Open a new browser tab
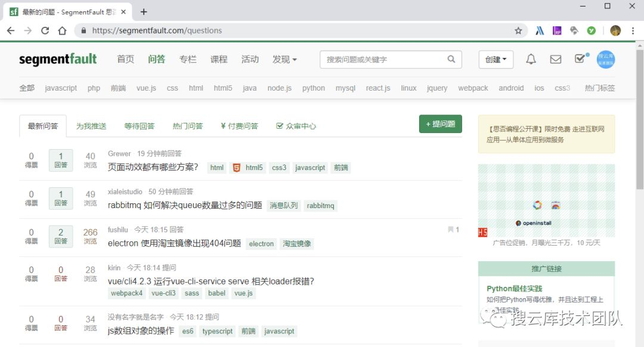Image resolution: width=644 pixels, height=347 pixels. [x=144, y=12]
